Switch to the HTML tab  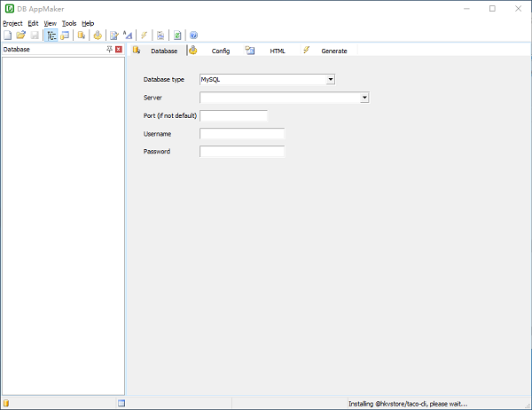coord(278,51)
